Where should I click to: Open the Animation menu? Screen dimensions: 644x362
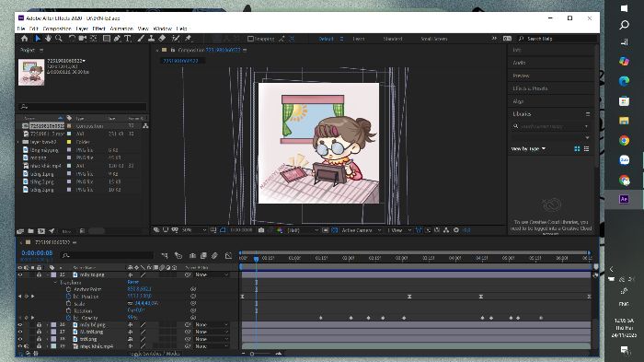coord(121,29)
